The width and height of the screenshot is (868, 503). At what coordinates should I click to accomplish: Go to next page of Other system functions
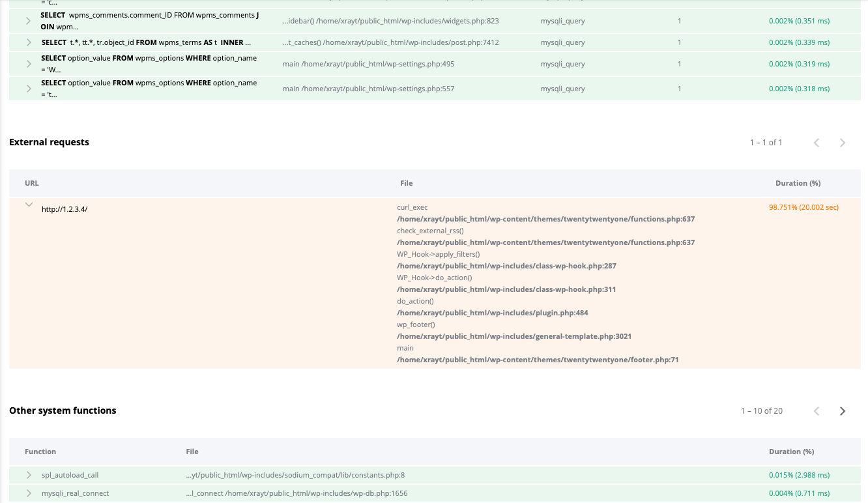843,410
